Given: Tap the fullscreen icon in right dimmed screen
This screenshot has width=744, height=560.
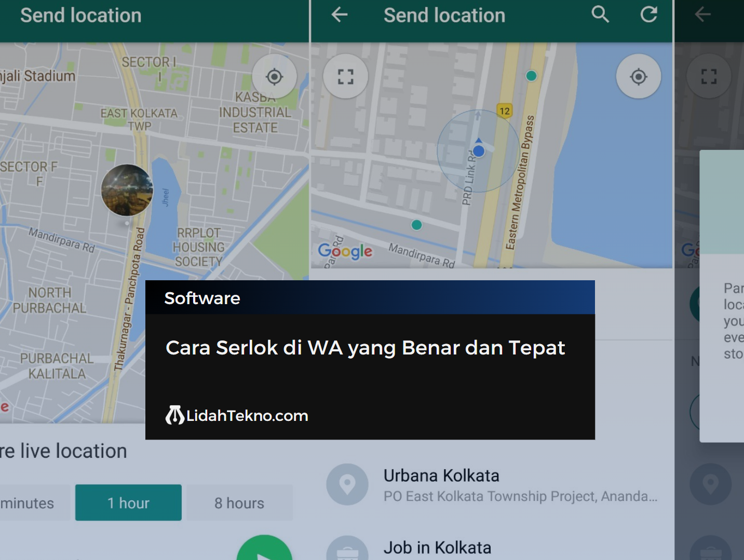Looking at the screenshot, I should pyautogui.click(x=709, y=76).
